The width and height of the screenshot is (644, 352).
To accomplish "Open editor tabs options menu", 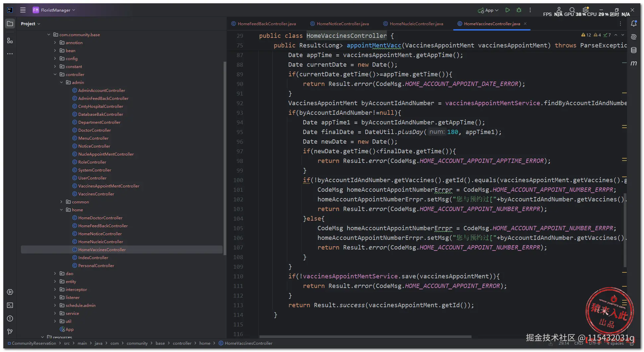I will pyautogui.click(x=620, y=24).
